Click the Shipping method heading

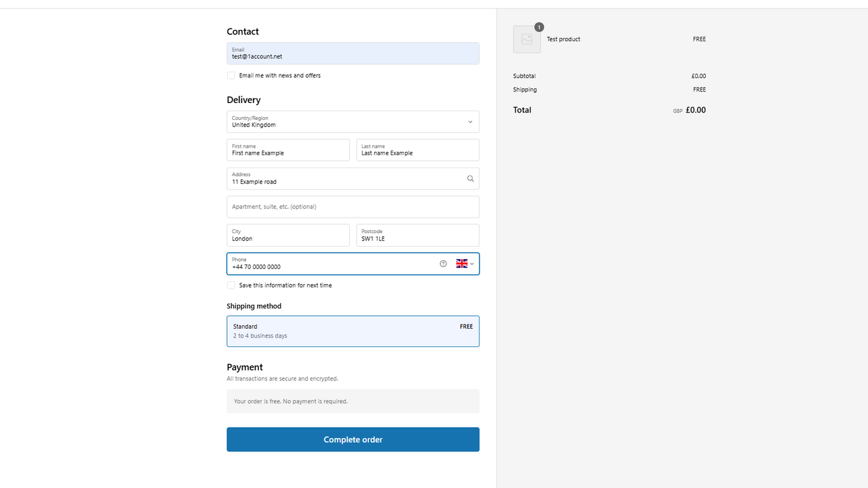click(254, 306)
